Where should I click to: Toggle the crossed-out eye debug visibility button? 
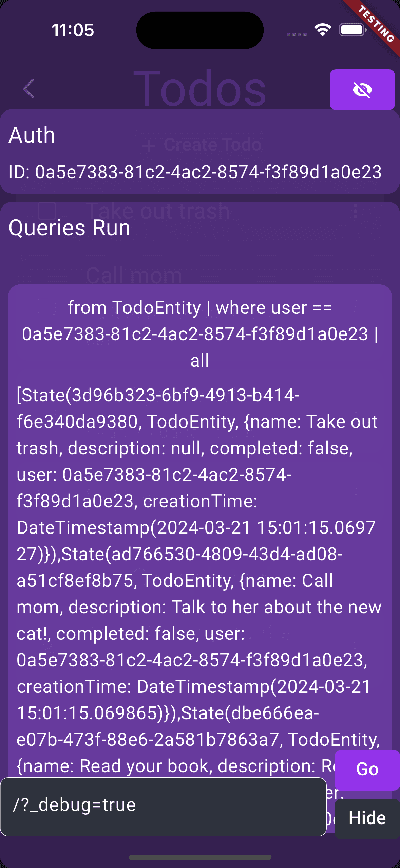[x=362, y=90]
